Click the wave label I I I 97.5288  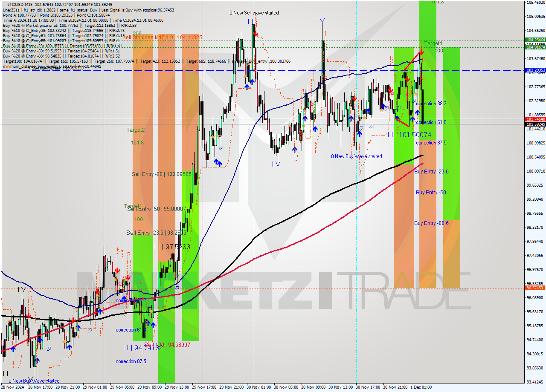172,247
